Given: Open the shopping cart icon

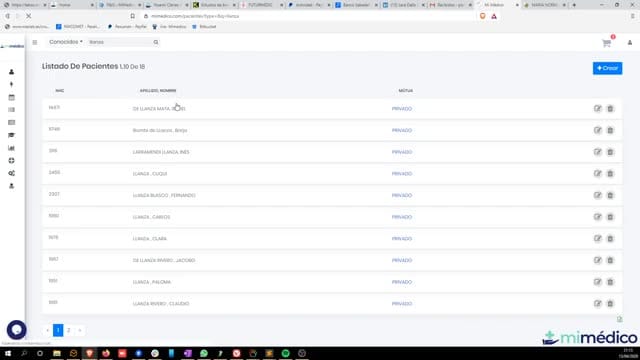Looking at the screenshot, I should (607, 43).
